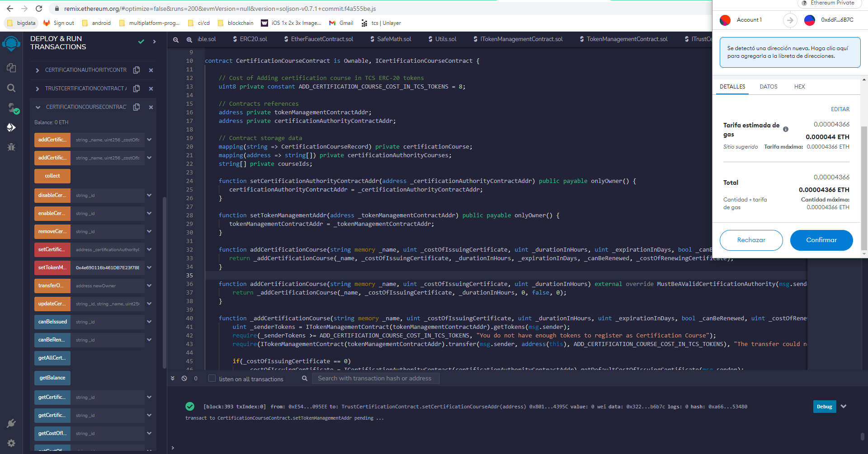The height and width of the screenshot is (454, 868).
Task: Expand the TRUSTCERTIFICATIONCONTRACT instance
Action: [38, 89]
